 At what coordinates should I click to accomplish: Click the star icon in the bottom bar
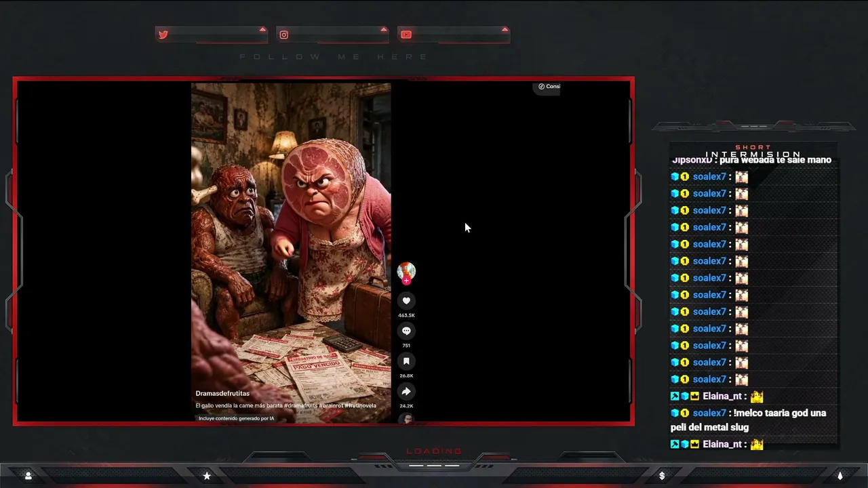207,476
